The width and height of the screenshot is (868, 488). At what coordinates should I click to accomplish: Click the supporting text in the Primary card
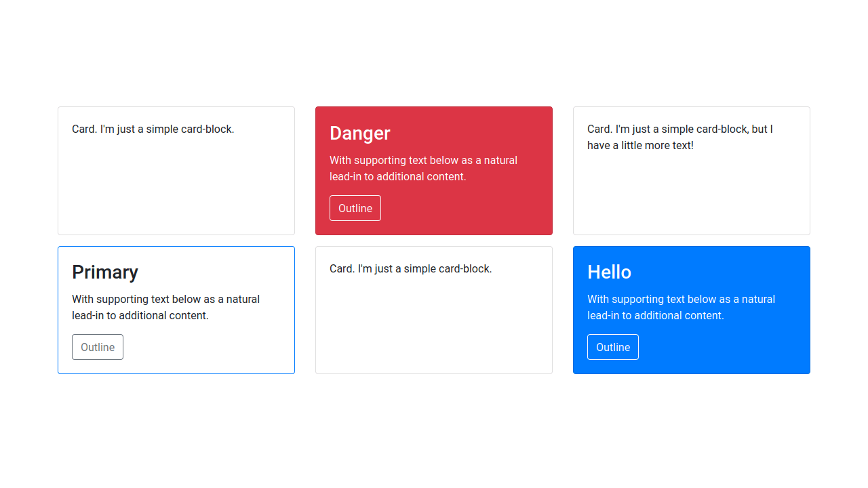pos(165,307)
